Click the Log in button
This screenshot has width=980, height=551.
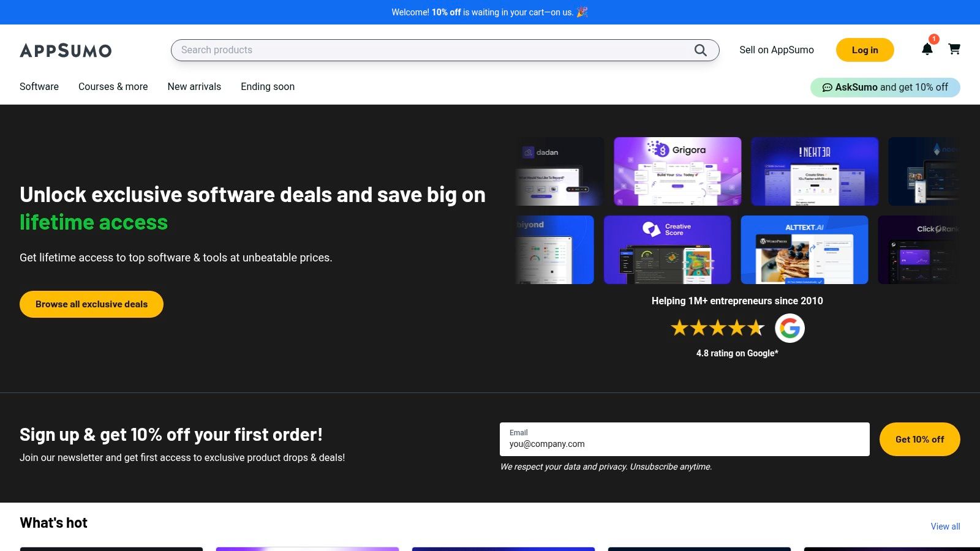[x=864, y=50]
